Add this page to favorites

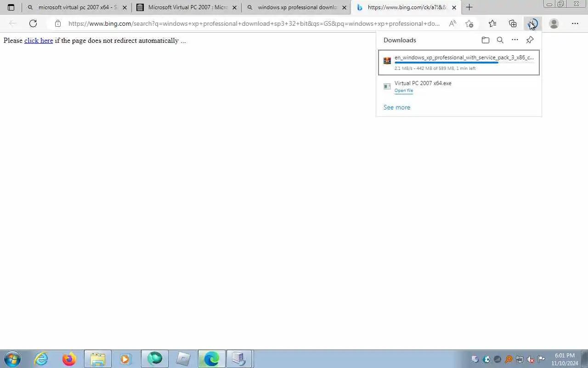469,23
